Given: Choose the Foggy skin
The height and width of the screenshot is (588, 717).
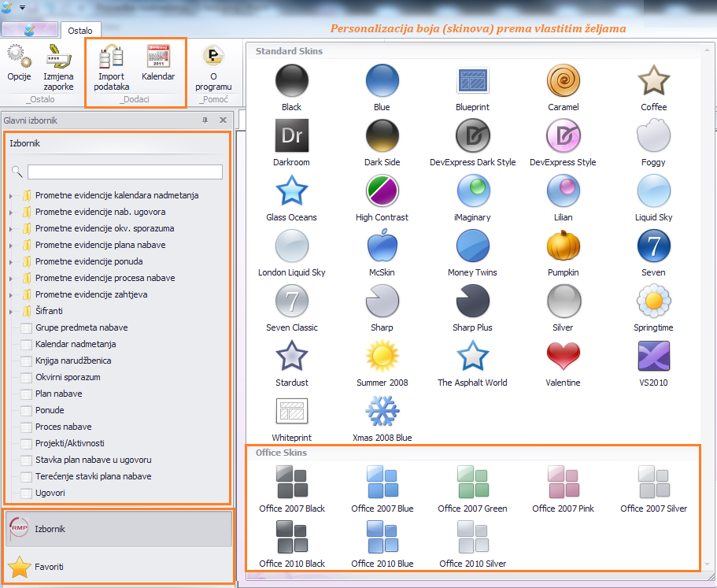Looking at the screenshot, I should 653,142.
